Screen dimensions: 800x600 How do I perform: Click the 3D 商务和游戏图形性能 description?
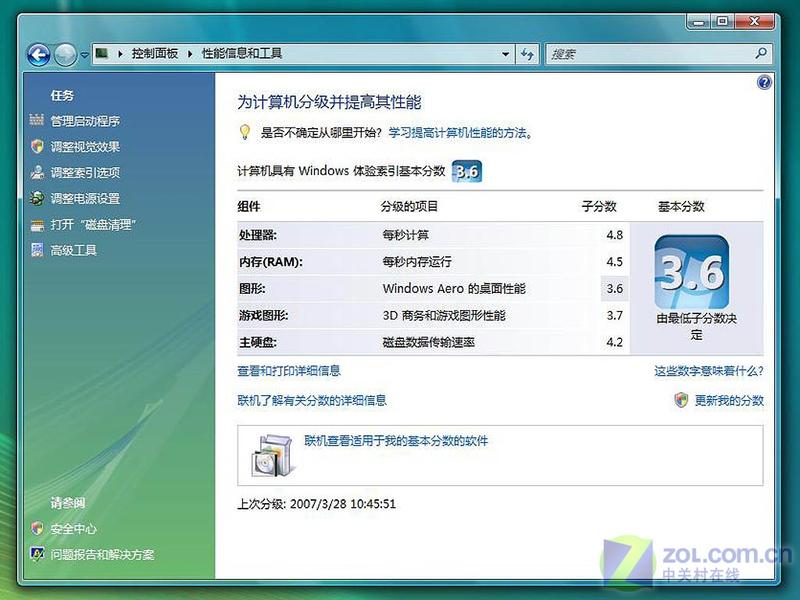(x=444, y=316)
